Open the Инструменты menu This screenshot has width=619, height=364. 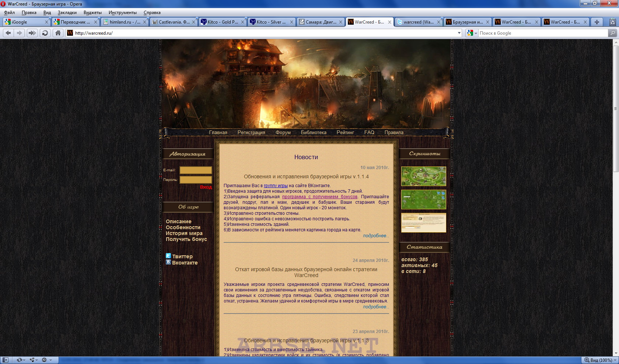122,13
